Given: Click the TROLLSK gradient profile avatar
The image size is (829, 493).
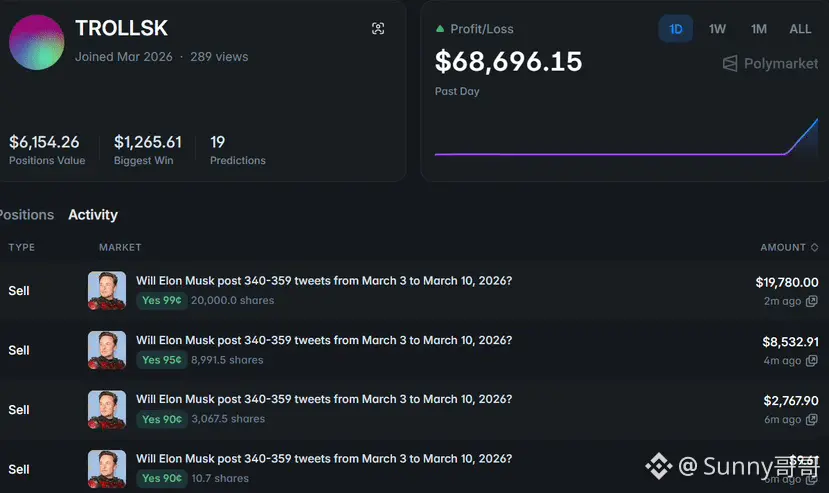Looking at the screenshot, I should 36,42.
